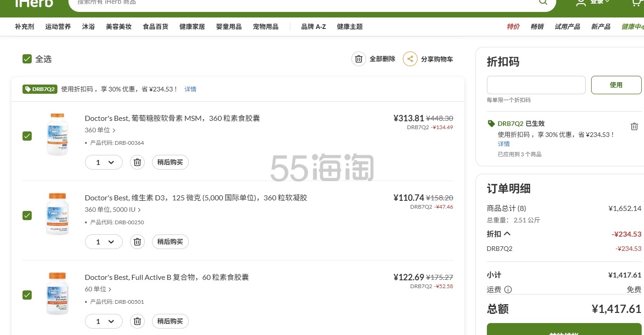Expand the 60 单位 option
Screen dimensions: 644x335
(x=98, y=289)
